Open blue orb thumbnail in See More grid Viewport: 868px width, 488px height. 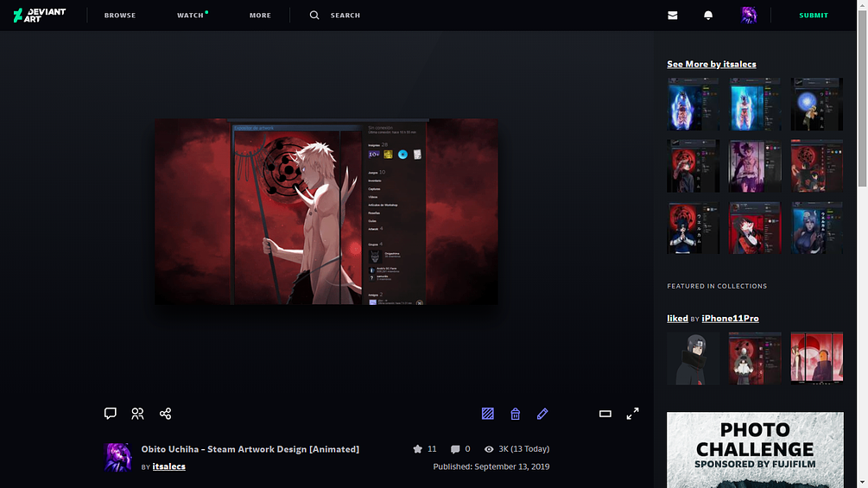(817, 104)
